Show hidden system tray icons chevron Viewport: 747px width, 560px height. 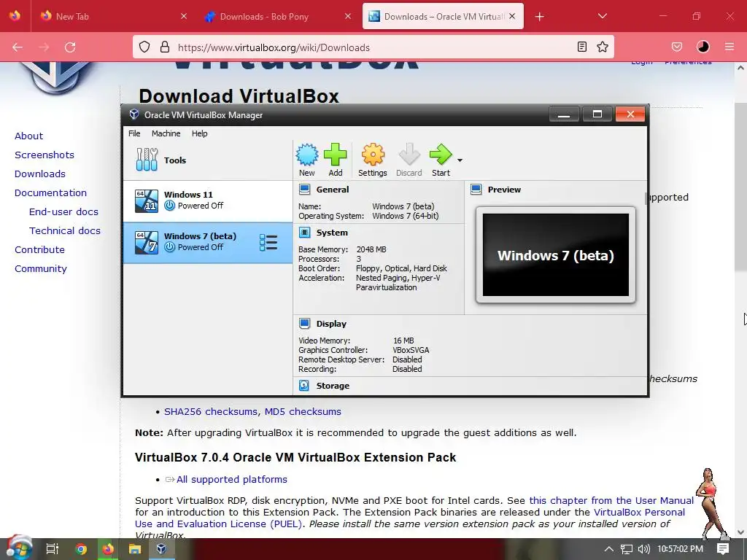point(609,548)
